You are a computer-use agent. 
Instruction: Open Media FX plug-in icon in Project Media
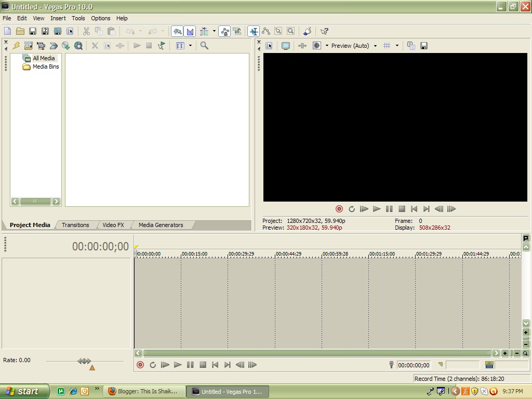tap(120, 46)
